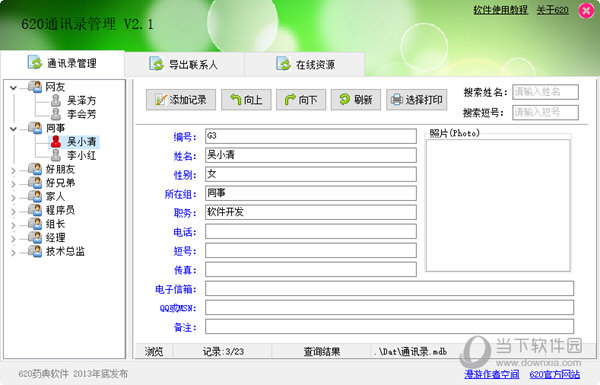Viewport: 600px width, 385px height.
Task: Expand the 好朋友 group
Action: pyautogui.click(x=13, y=170)
